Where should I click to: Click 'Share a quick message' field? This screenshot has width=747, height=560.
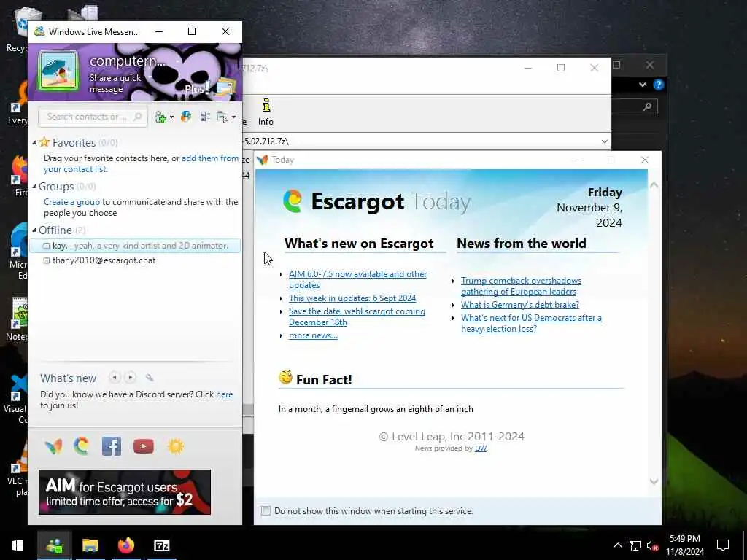[x=115, y=83]
